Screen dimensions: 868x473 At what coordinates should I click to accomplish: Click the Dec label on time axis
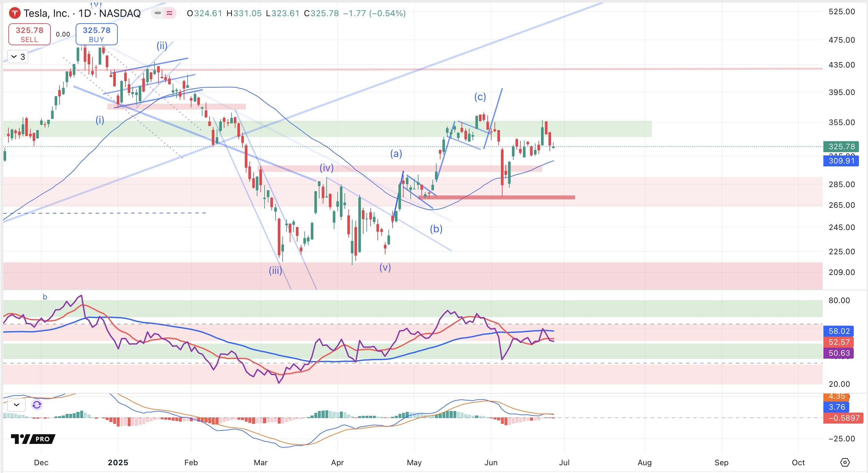pos(41,463)
